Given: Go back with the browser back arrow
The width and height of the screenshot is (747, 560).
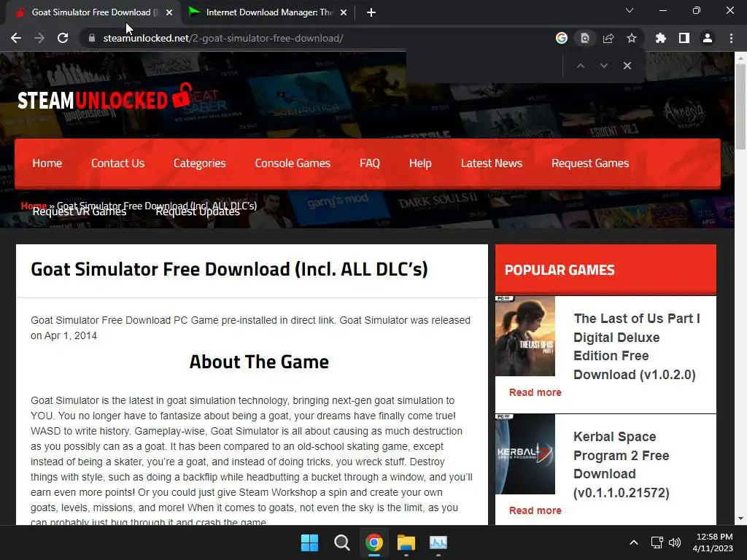Looking at the screenshot, I should coord(16,38).
